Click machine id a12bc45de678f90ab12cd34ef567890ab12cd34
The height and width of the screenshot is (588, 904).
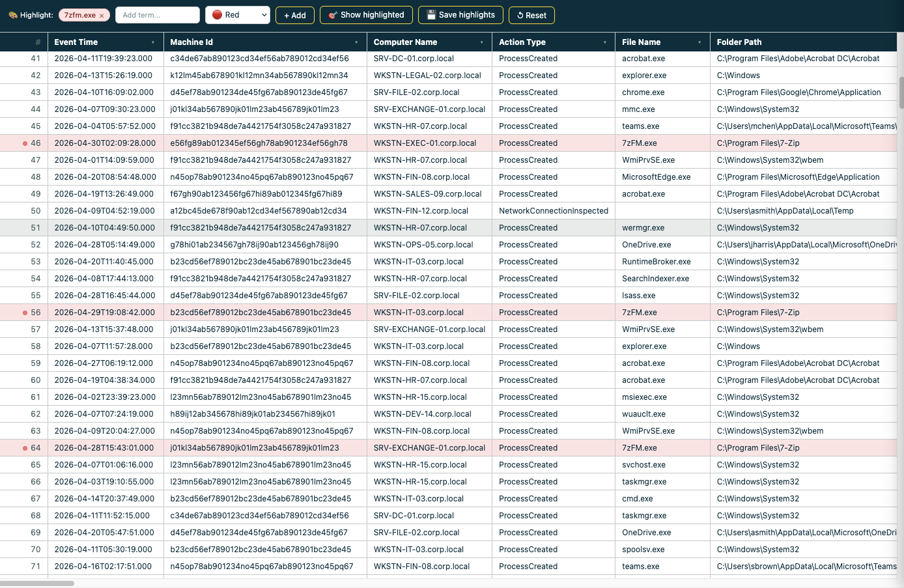click(259, 211)
